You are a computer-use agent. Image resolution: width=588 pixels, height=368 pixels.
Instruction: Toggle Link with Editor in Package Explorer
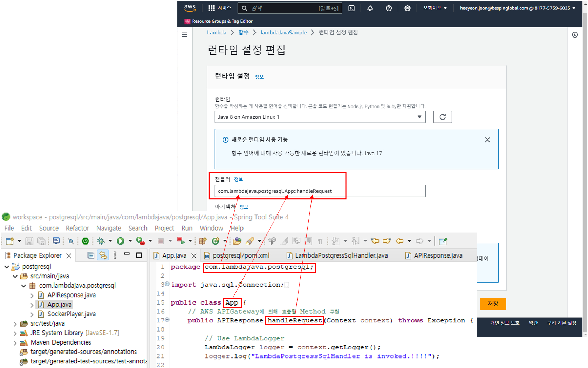coord(103,255)
